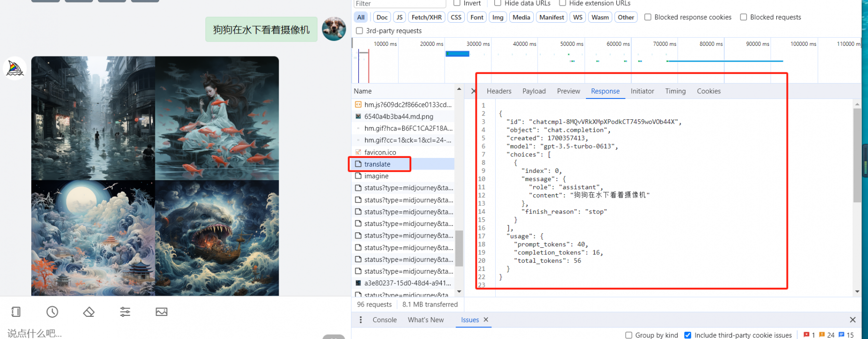Sort by the Name column header
The height and width of the screenshot is (339, 868).
(403, 91)
